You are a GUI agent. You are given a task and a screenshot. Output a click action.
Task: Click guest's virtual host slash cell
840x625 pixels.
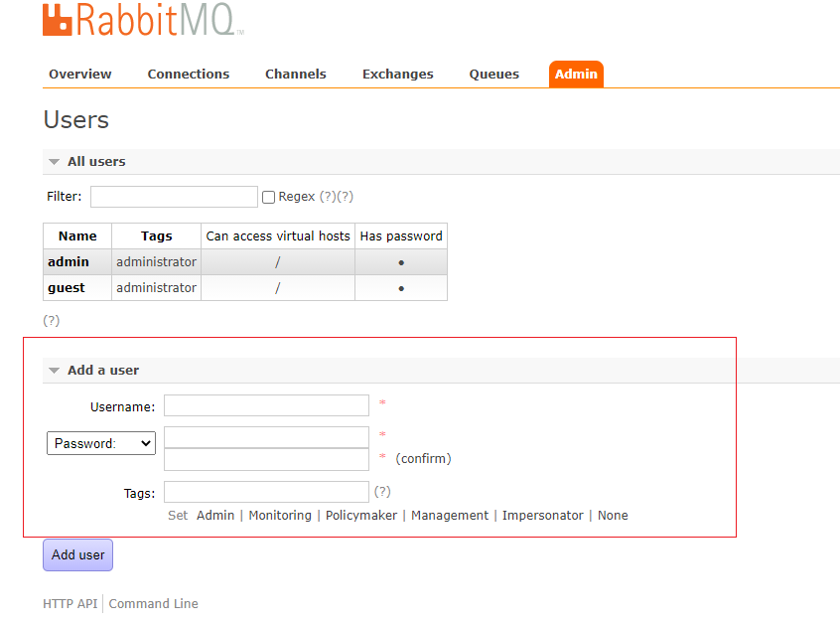[x=277, y=288]
